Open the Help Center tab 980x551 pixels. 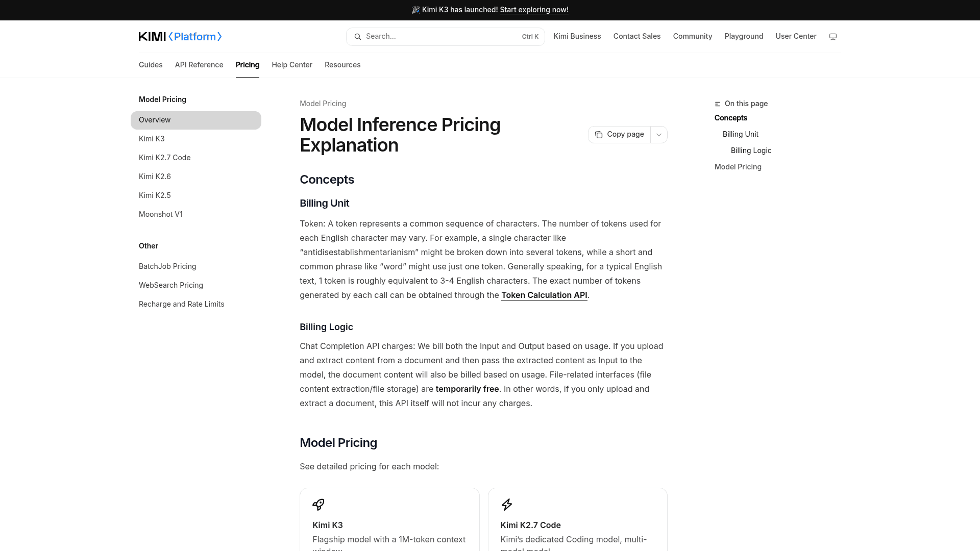point(292,65)
